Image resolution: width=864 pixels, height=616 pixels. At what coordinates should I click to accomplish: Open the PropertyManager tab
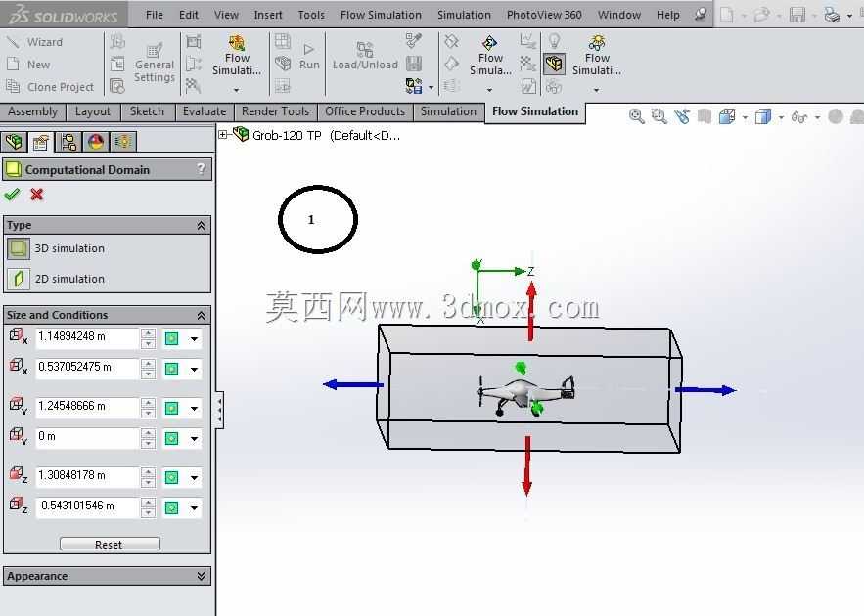click(x=41, y=142)
